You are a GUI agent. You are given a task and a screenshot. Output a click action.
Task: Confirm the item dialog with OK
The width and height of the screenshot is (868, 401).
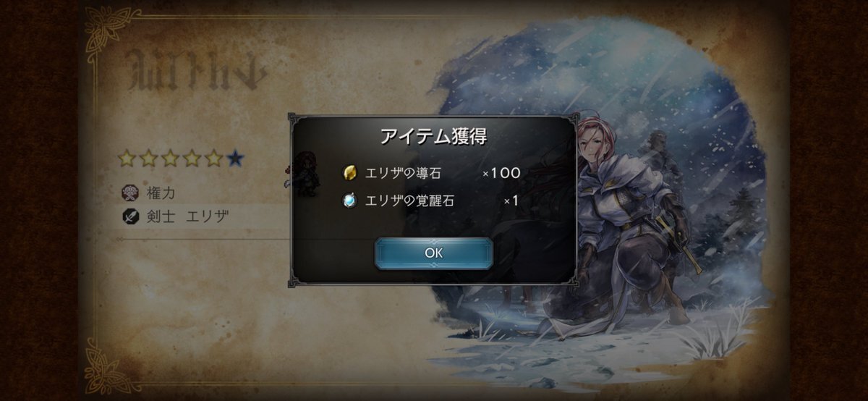pos(433,253)
